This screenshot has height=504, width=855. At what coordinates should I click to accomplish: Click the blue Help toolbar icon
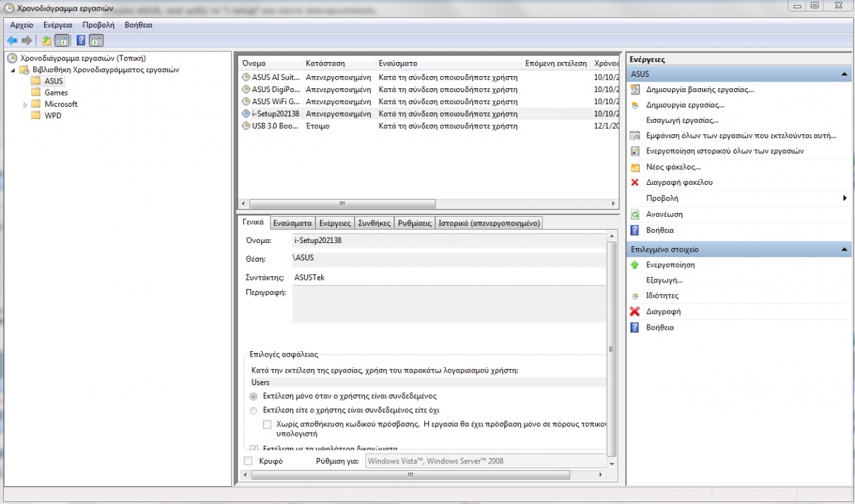[x=81, y=41]
